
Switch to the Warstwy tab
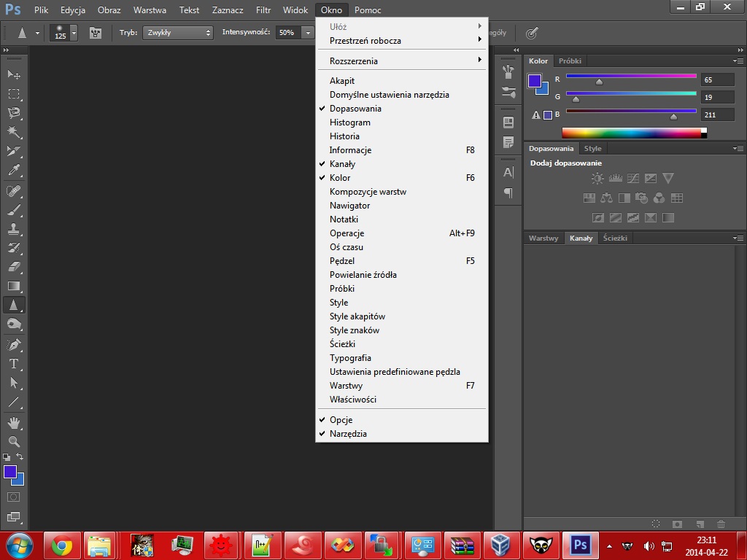click(x=543, y=238)
